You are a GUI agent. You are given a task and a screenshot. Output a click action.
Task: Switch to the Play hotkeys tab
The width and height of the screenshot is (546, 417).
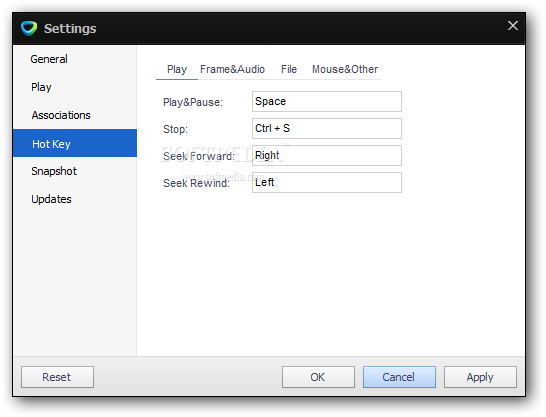(x=177, y=69)
